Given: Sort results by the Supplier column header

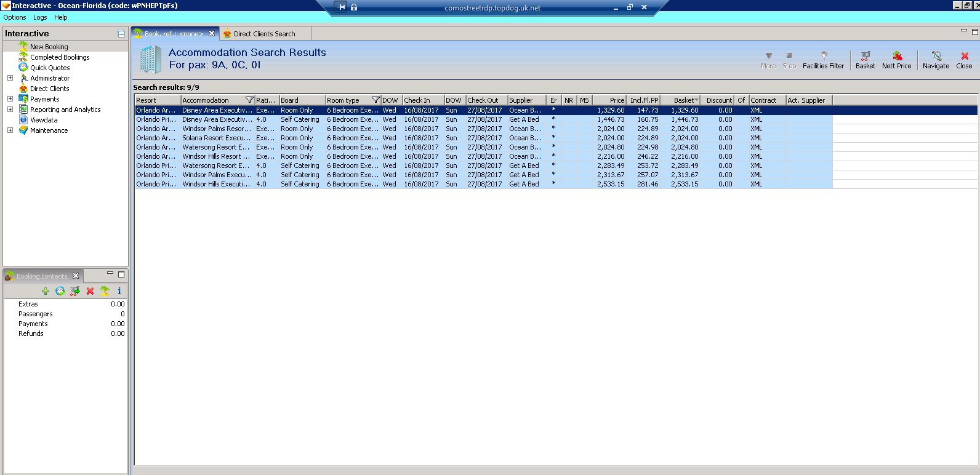Looking at the screenshot, I should tap(527, 100).
